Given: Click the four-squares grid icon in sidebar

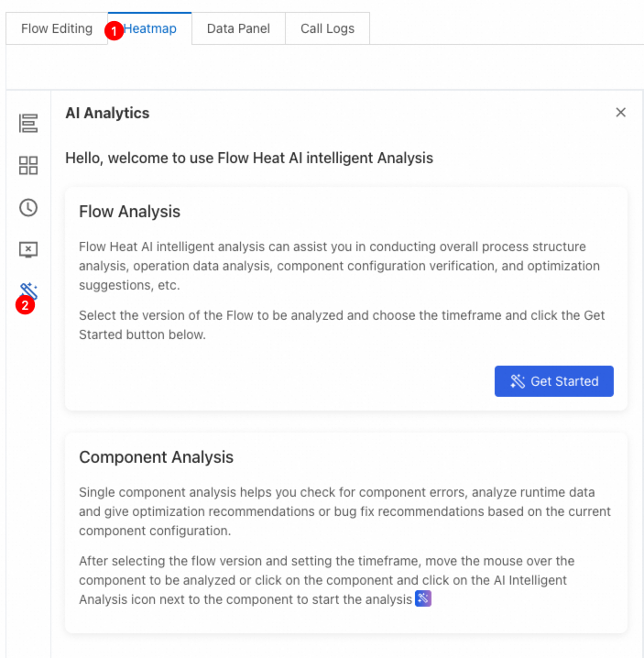Looking at the screenshot, I should (x=28, y=166).
